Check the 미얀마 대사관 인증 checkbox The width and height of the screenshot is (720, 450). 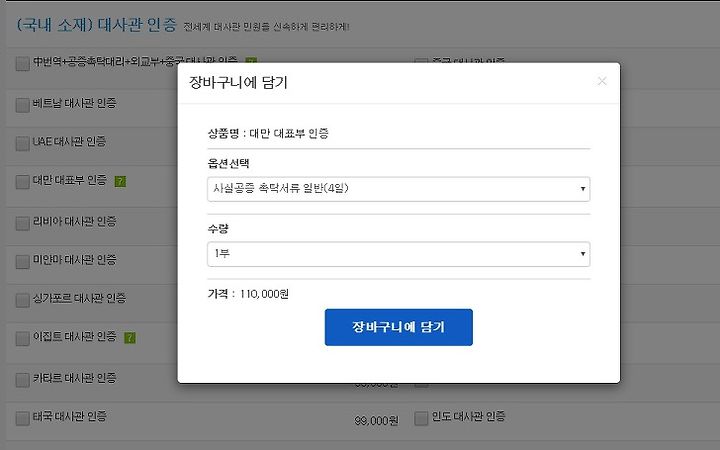click(x=22, y=261)
